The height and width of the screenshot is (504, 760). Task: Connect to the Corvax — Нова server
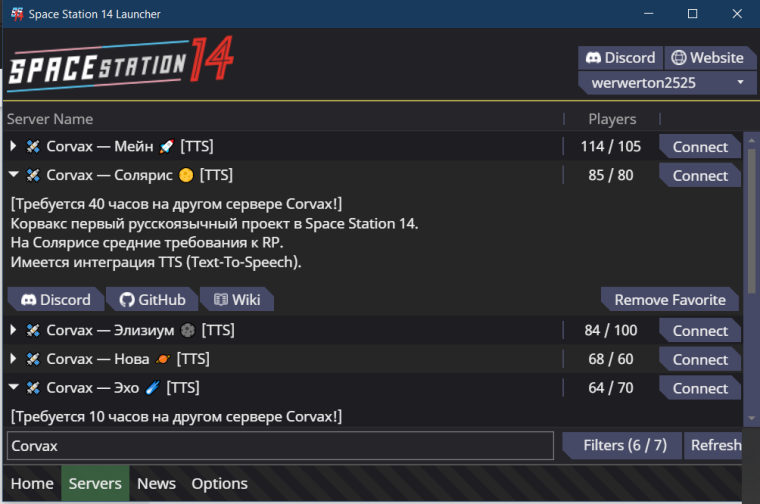[700, 360]
